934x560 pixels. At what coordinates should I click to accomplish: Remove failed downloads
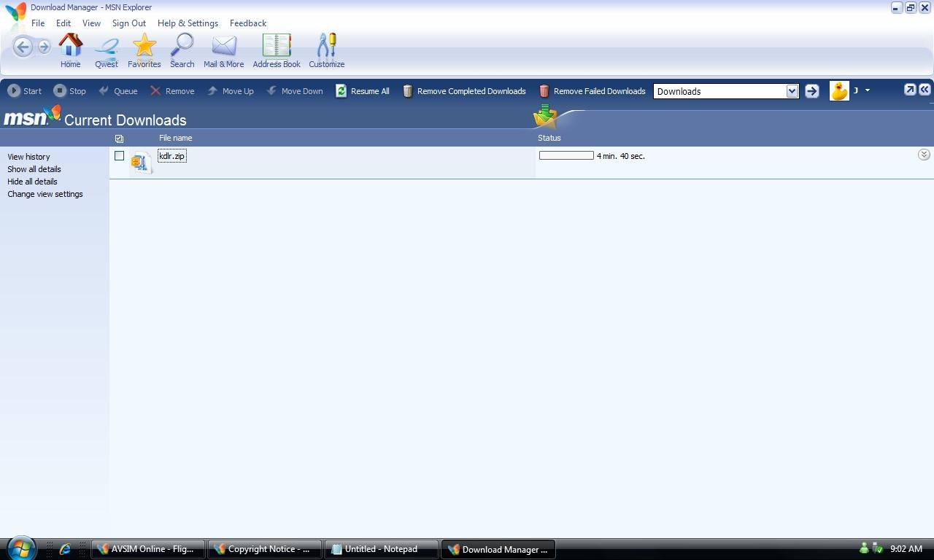592,91
